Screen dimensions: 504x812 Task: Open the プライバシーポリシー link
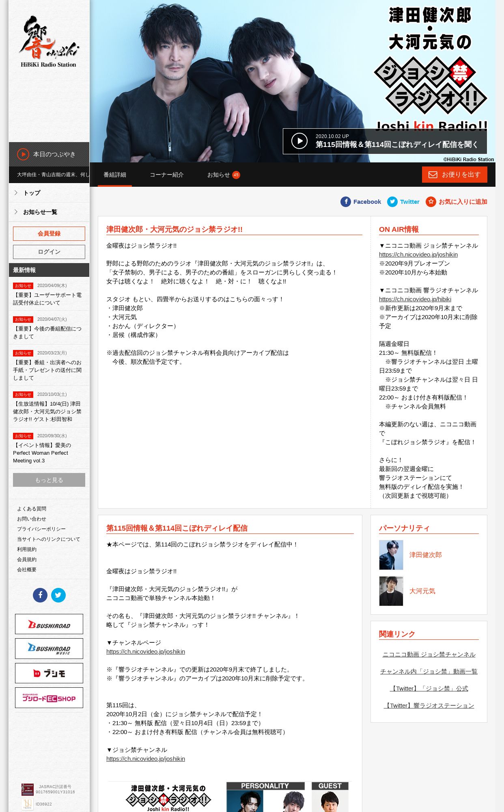(x=41, y=529)
